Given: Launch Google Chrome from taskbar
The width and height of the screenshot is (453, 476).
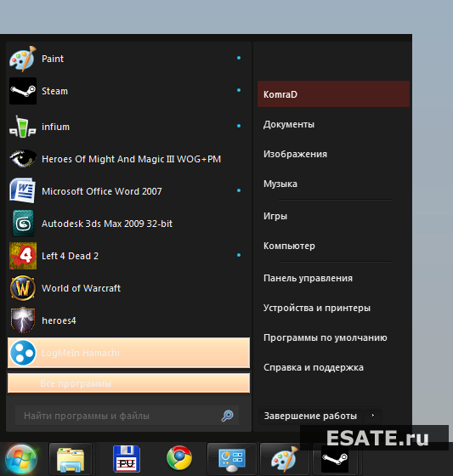Looking at the screenshot, I should point(179,458).
